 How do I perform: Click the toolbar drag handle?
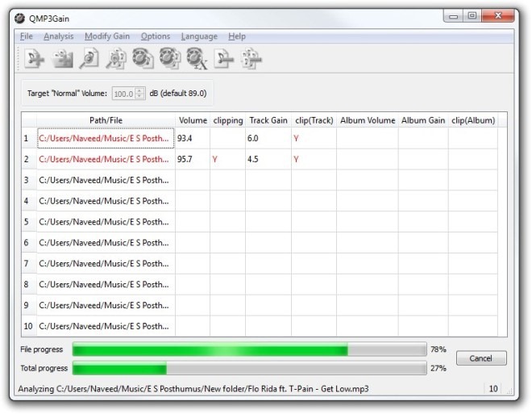[19, 59]
